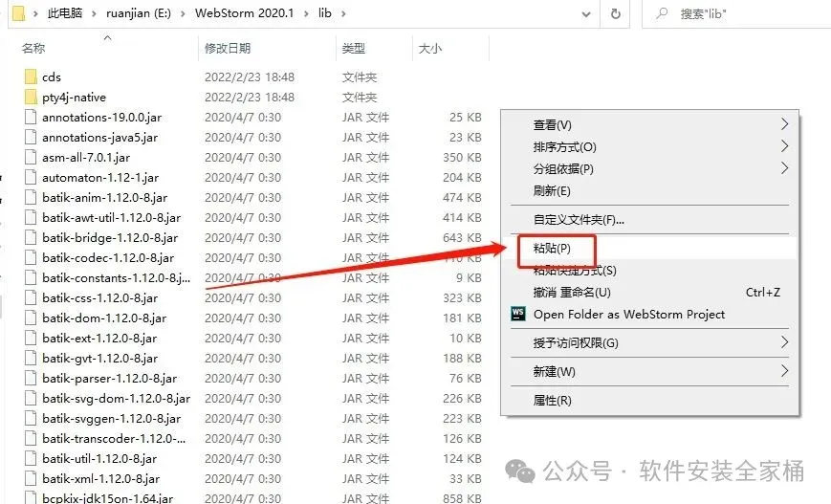Open the address bar history dropdown

point(586,14)
